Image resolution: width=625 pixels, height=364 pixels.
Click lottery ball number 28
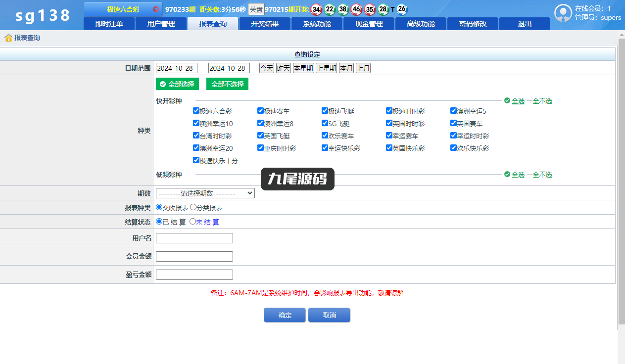[383, 9]
